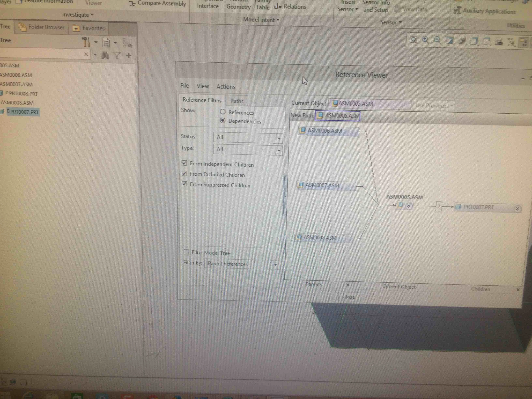The height and width of the screenshot is (399, 532).
Task: Click the tree columns list icon
Action: coord(106,43)
